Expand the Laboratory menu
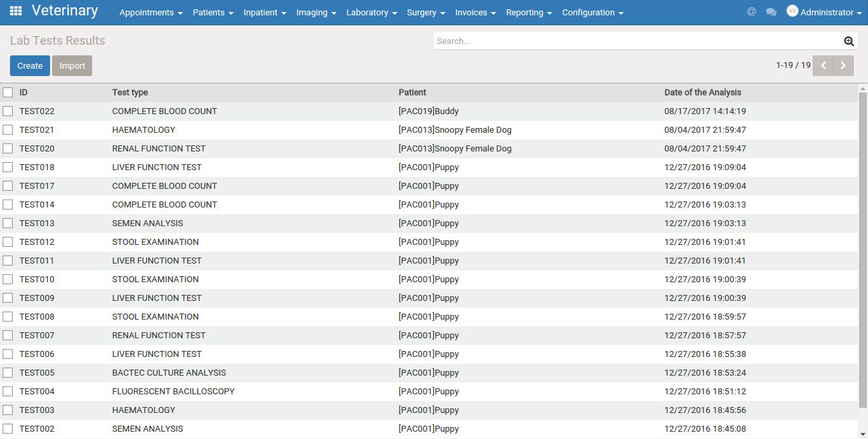The height and width of the screenshot is (439, 868). coord(371,13)
